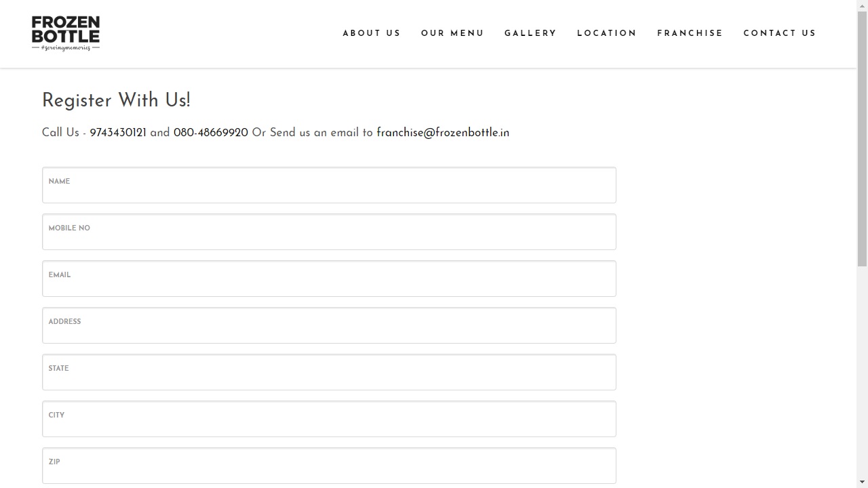Call the 9743430121 phone number link
The width and height of the screenshot is (868, 488).
[118, 133]
